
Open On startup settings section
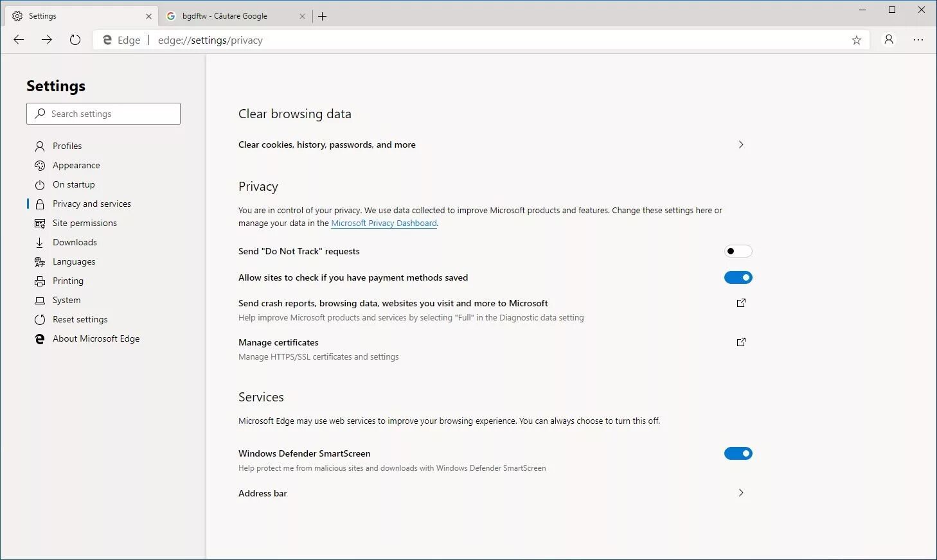point(74,184)
